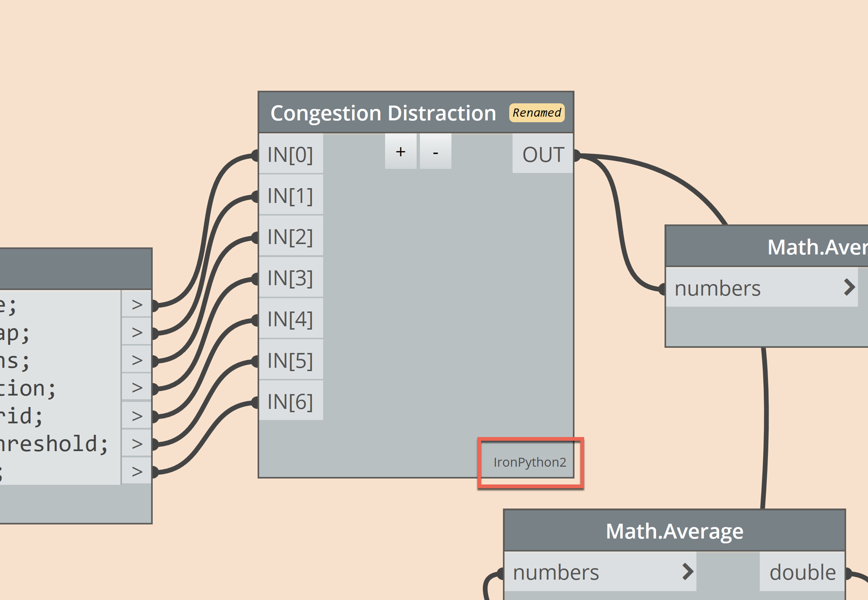The height and width of the screenshot is (600, 868).
Task: Click the IN[2] input port
Action: coord(290,237)
